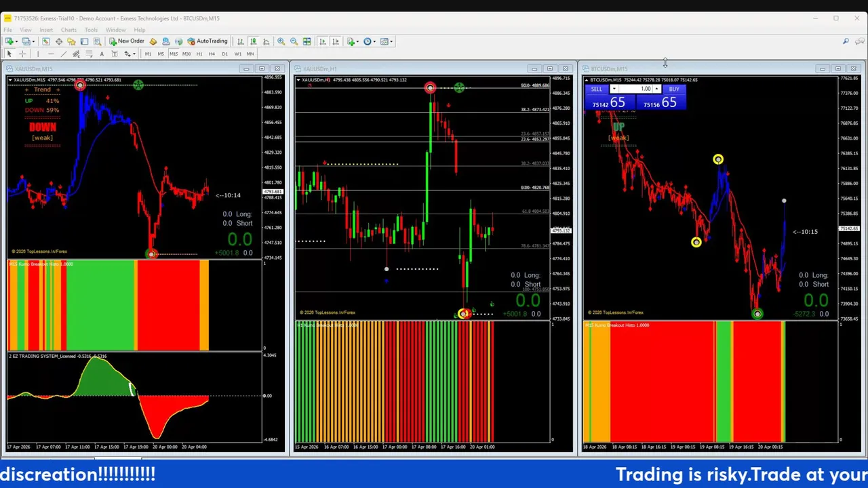Screen dimensions: 868x488
Task: Select the standard Cursor arrow tool
Action: click(9, 54)
